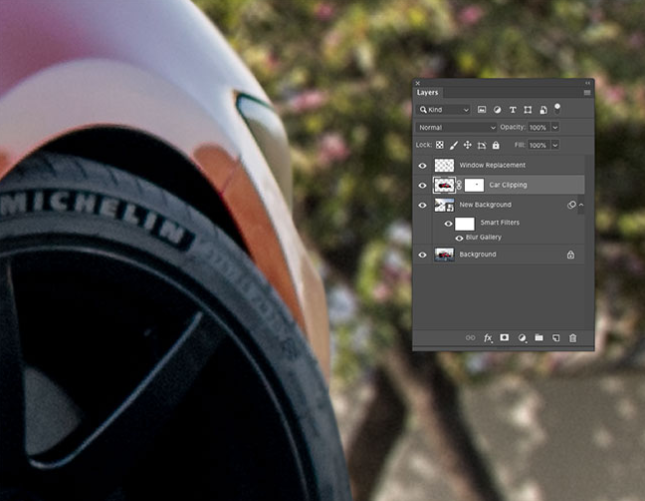Filter layers by smart object icon
The height and width of the screenshot is (501, 645).
(x=543, y=110)
